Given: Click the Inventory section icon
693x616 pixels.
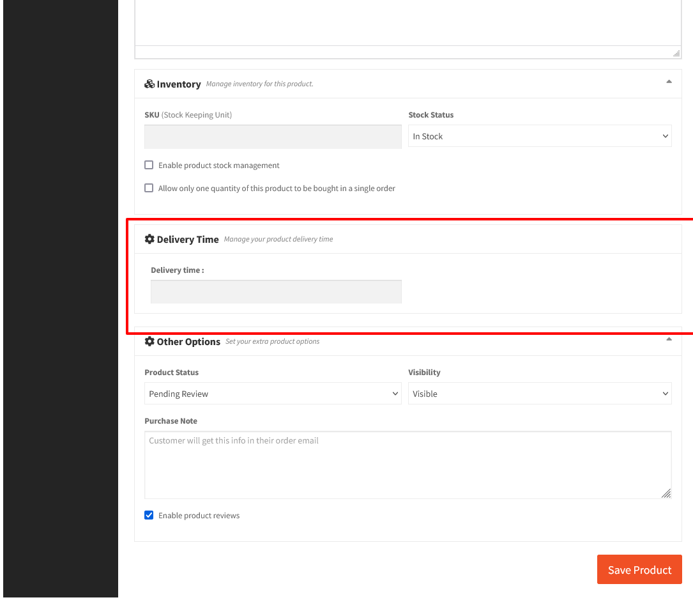Looking at the screenshot, I should 149,83.
